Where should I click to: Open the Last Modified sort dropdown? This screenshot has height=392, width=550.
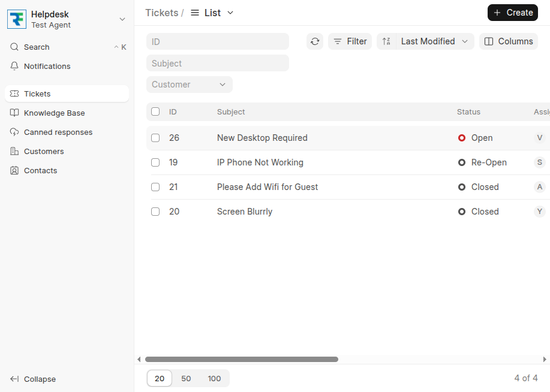click(x=435, y=41)
